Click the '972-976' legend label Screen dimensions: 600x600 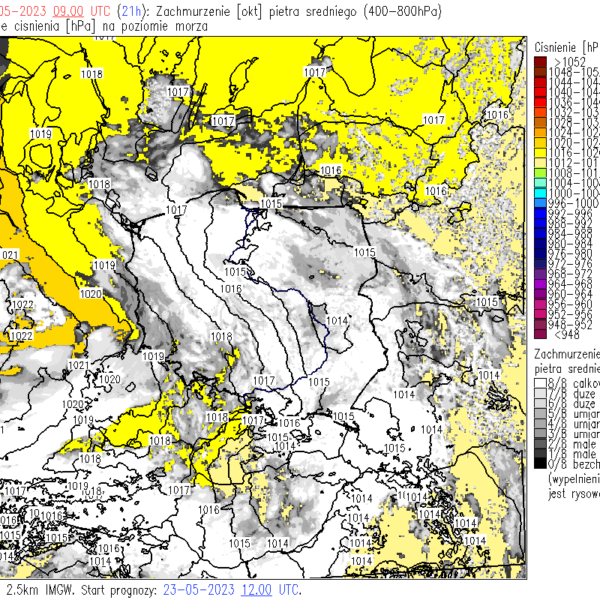569,264
